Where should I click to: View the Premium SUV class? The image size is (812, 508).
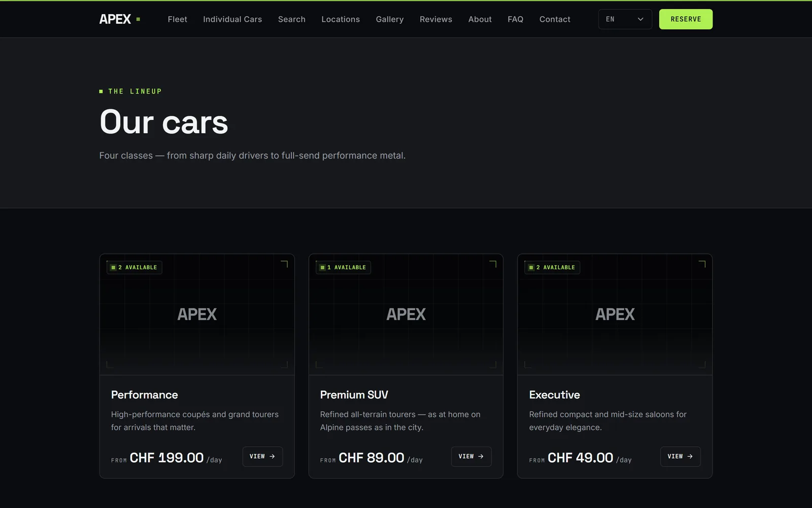pyautogui.click(x=471, y=456)
